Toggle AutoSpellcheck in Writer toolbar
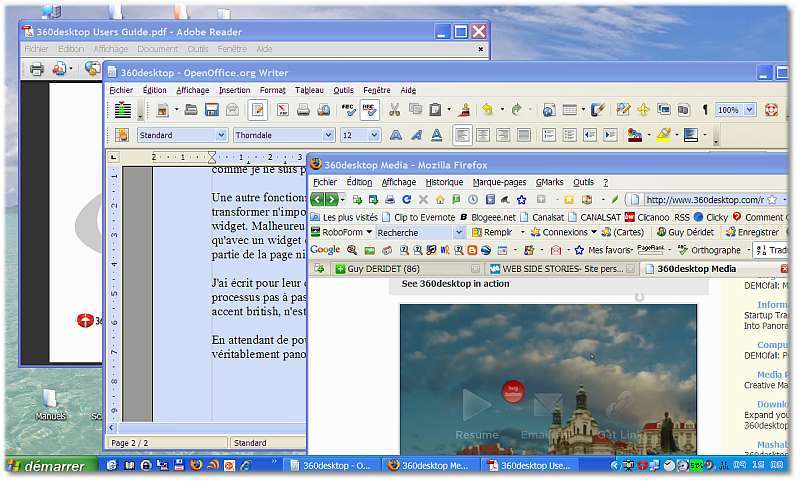800x483 pixels. click(369, 110)
